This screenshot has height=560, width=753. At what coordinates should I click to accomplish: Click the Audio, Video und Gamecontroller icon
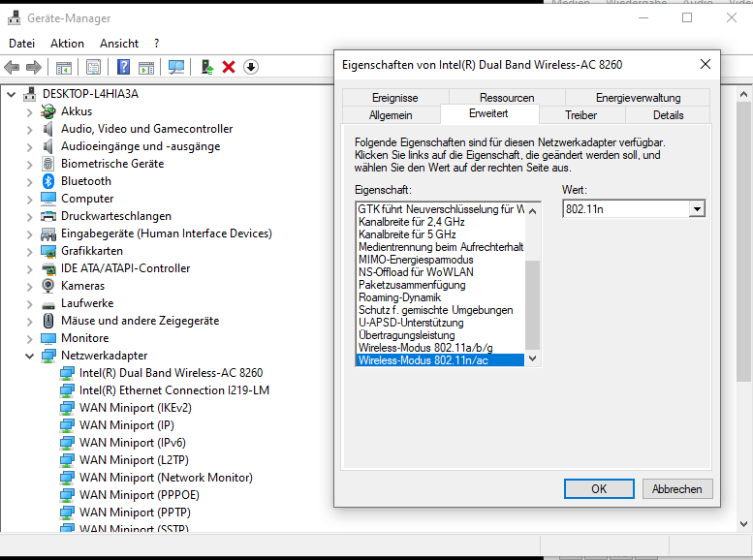pos(48,129)
